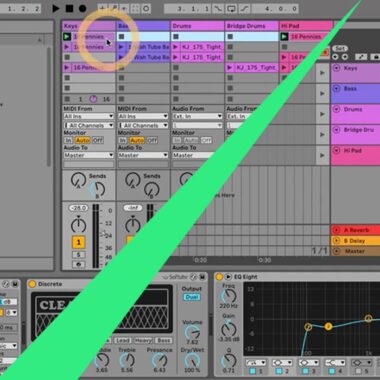
Task: Select the Master track
Action: [x=355, y=251]
